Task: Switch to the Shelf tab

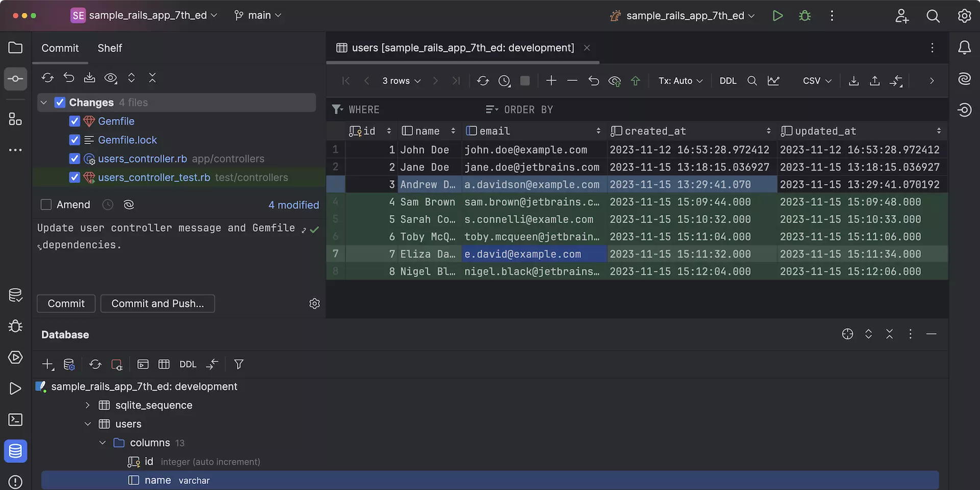Action: (110, 48)
